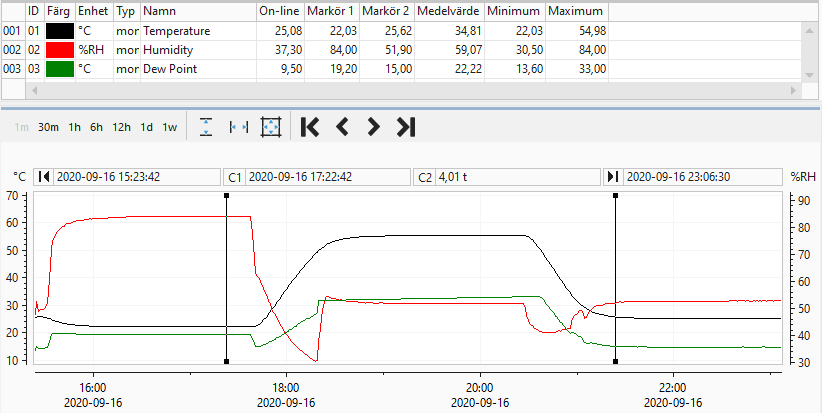This screenshot has height=413, width=822.
Task: Jump to the last data record
Action: click(406, 127)
